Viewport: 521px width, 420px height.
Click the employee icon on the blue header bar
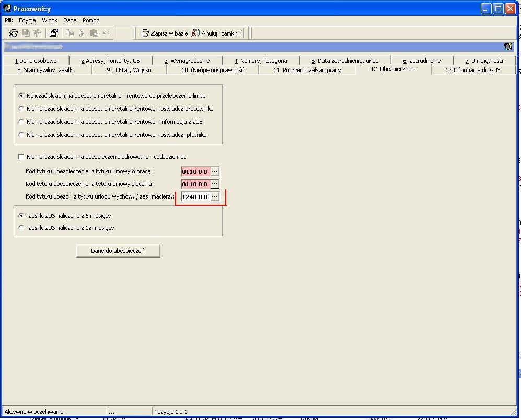(x=508, y=46)
